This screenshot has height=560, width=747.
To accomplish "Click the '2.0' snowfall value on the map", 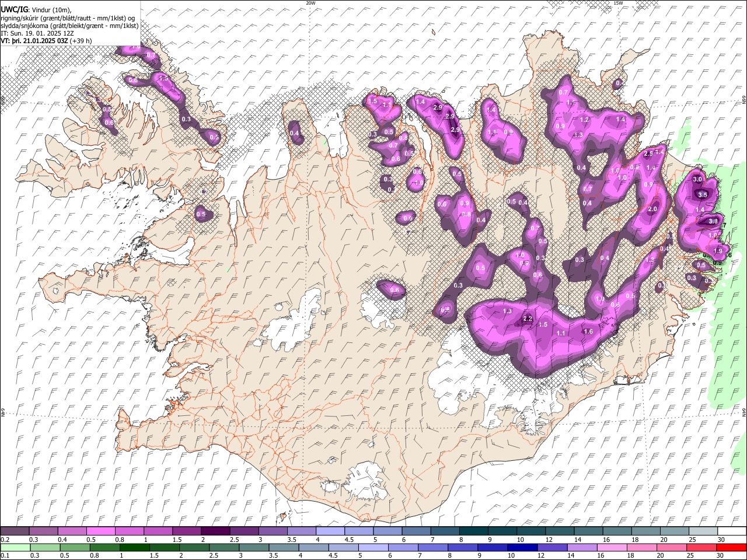I will click(x=653, y=209).
